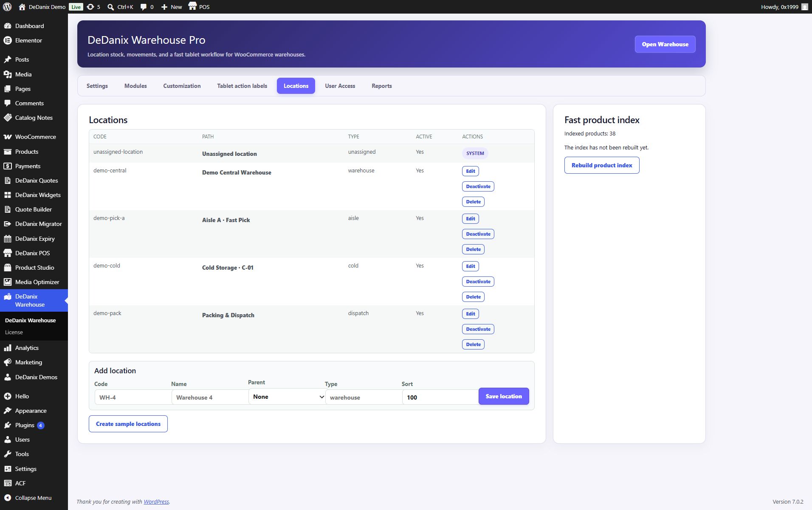Screen dimensions: 812x510
Task: Click the Collapse Menu arrow icon
Action: coord(8,498)
